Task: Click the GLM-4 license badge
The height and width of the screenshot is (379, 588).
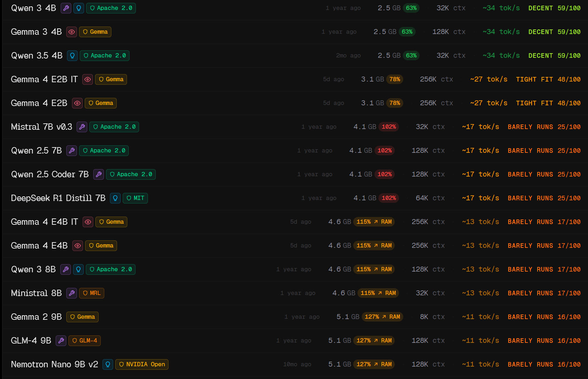Action: 84,341
